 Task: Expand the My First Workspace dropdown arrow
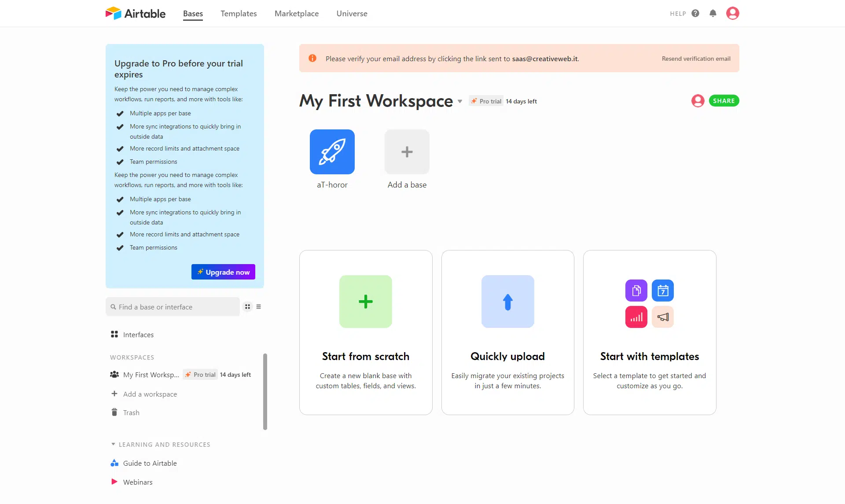pos(460,102)
